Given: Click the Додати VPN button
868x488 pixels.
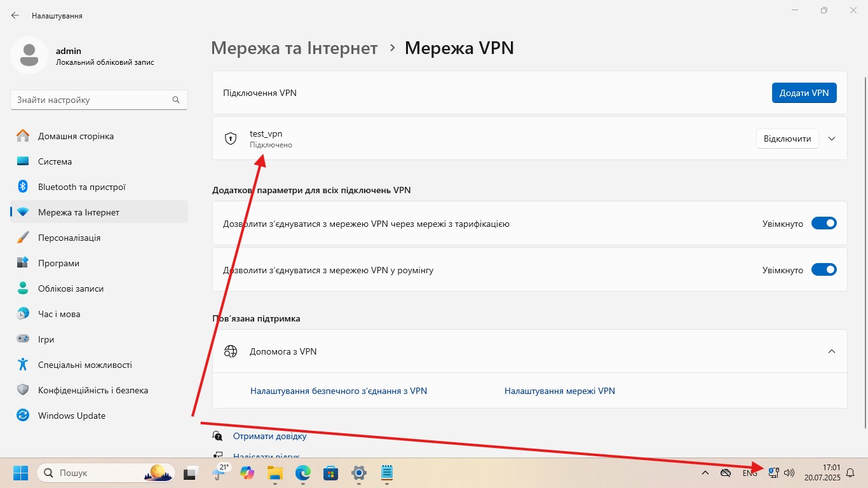Looking at the screenshot, I should tap(804, 93).
